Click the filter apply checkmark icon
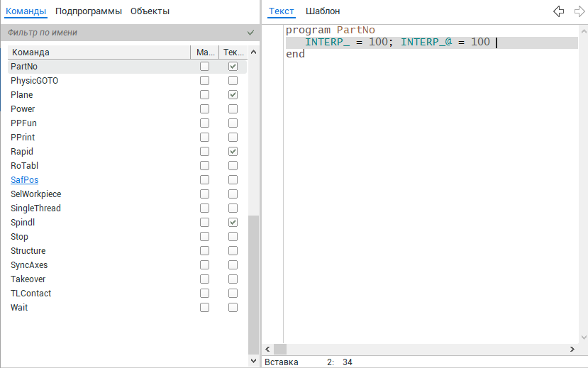588x368 pixels. pyautogui.click(x=250, y=33)
